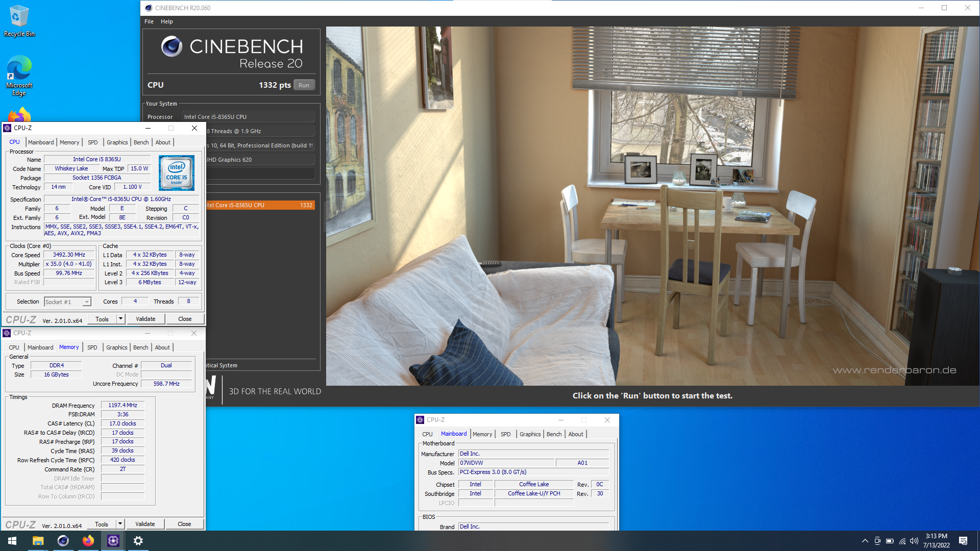The height and width of the screenshot is (551, 980).
Task: Open the Help menu in Cinebench
Action: tap(167, 21)
